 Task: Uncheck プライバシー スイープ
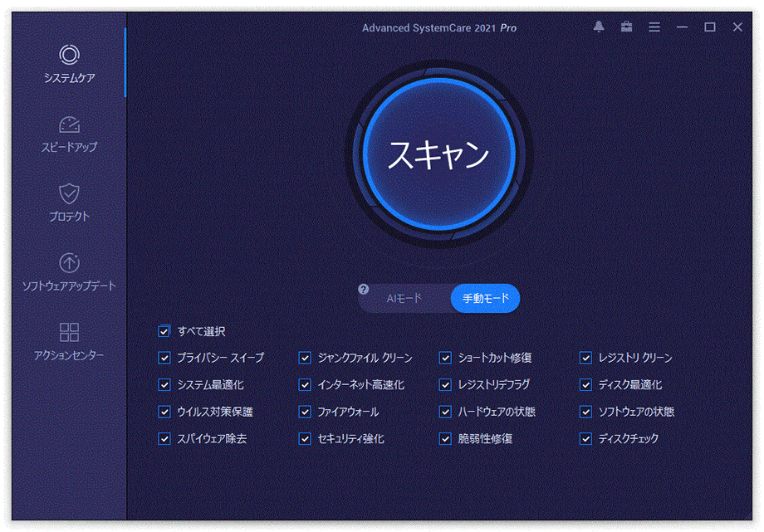coord(164,358)
